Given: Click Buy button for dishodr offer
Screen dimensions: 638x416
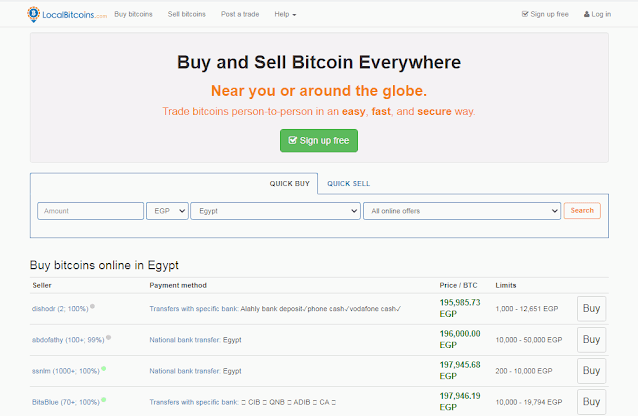Looking at the screenshot, I should (x=592, y=309).
